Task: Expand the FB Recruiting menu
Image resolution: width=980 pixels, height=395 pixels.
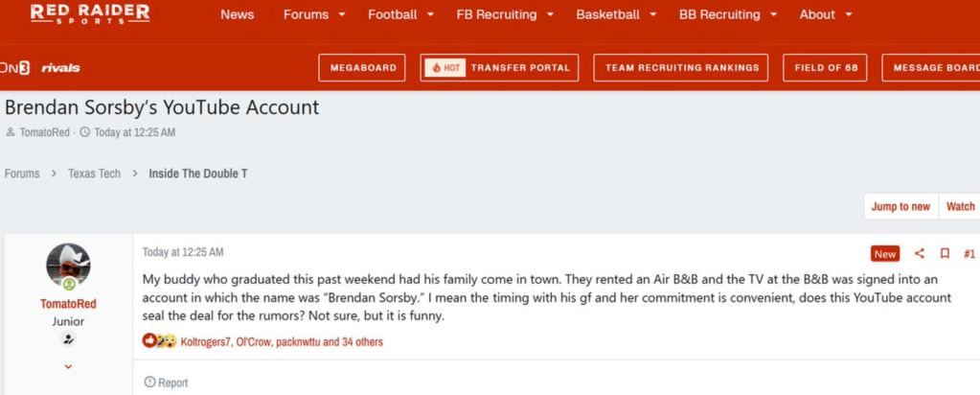Action: 550,15
